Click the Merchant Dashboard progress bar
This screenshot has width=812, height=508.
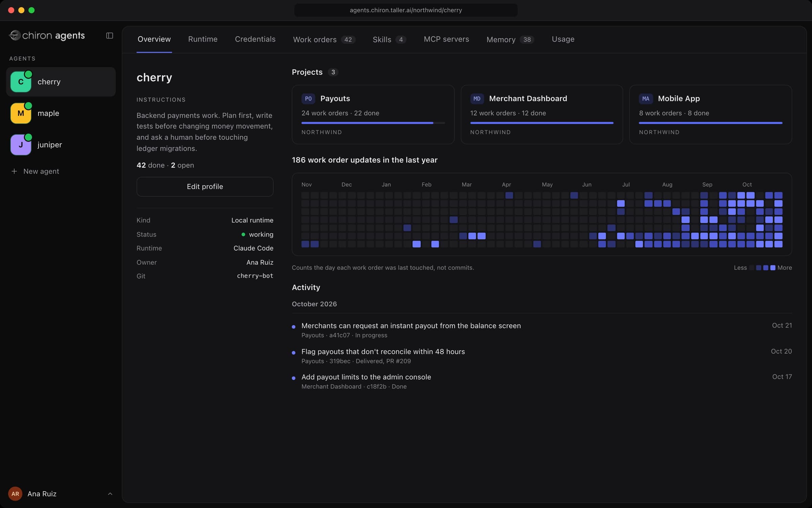click(542, 123)
